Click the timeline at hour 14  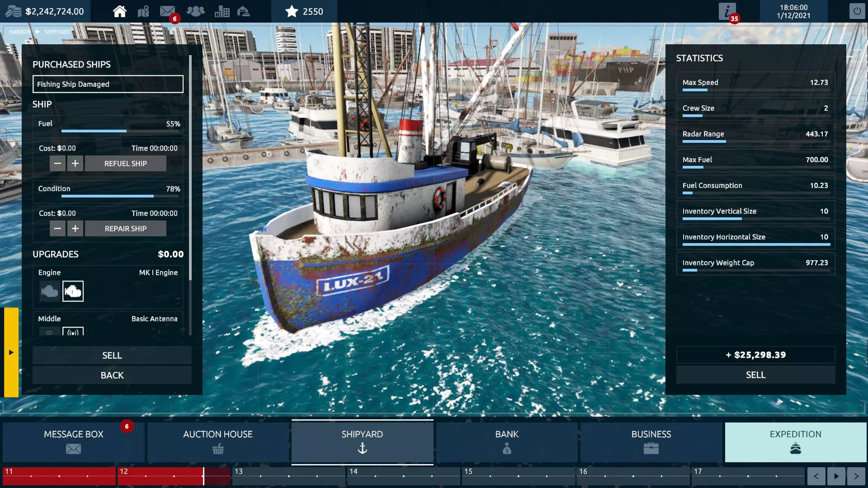(x=354, y=472)
